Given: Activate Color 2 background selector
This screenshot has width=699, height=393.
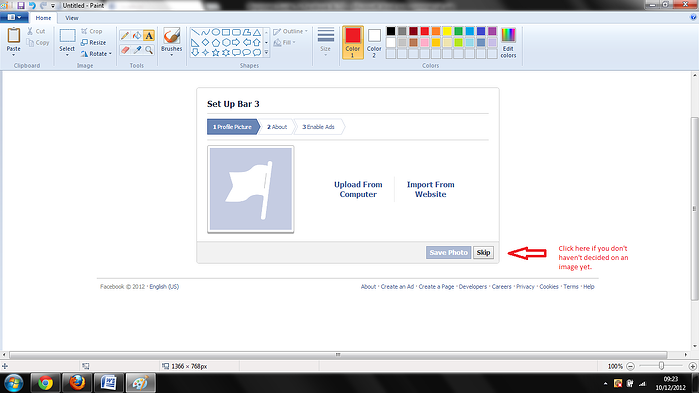Looking at the screenshot, I should 374,43.
